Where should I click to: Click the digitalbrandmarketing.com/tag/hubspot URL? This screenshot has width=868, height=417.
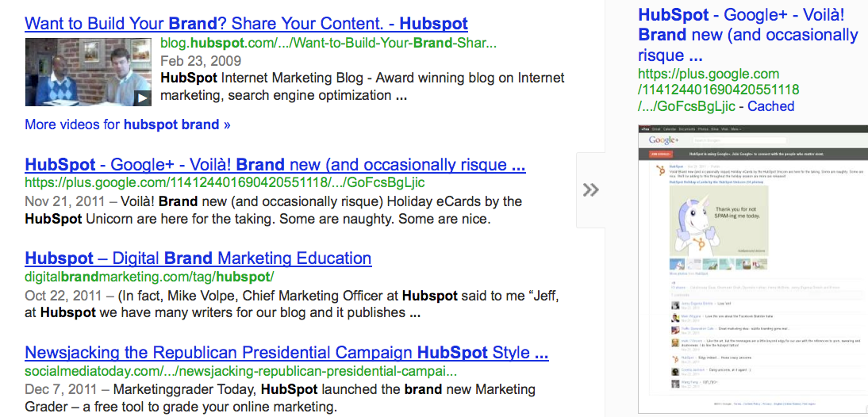149,277
